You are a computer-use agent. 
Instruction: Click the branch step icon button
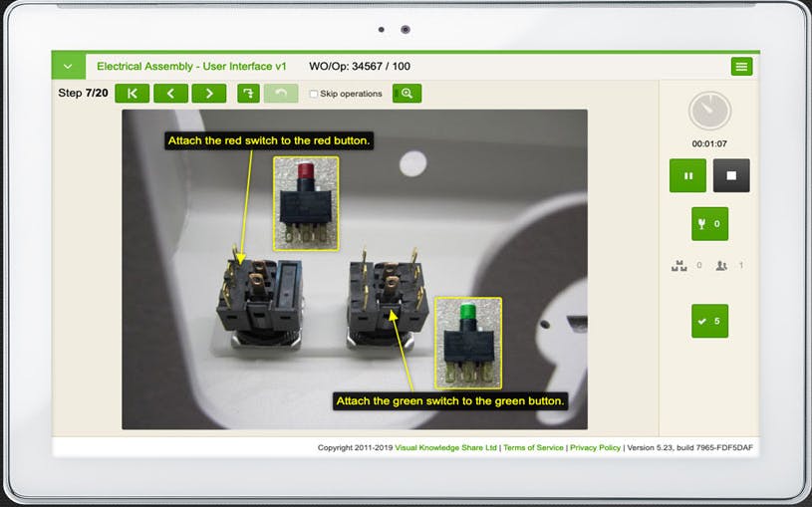(248, 94)
